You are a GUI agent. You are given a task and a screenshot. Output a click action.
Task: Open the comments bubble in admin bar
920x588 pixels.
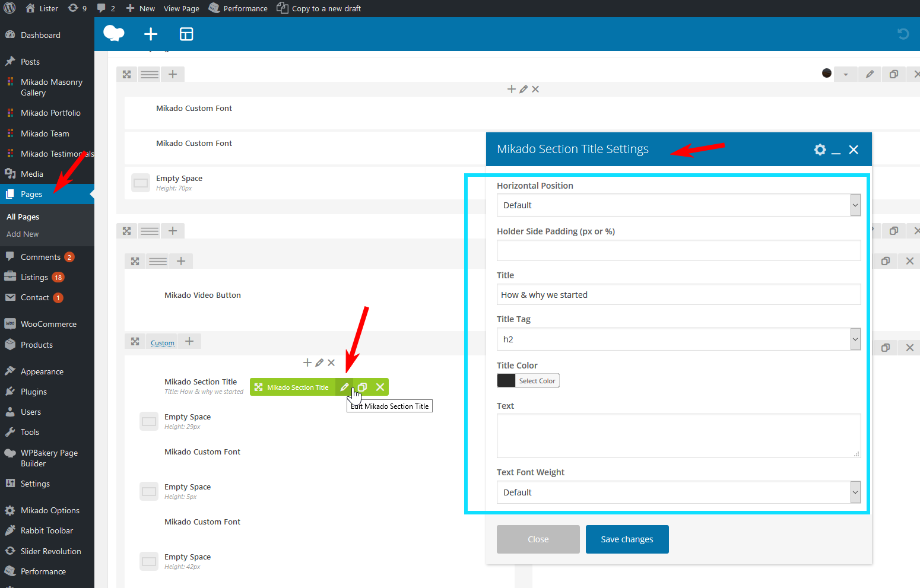point(106,8)
